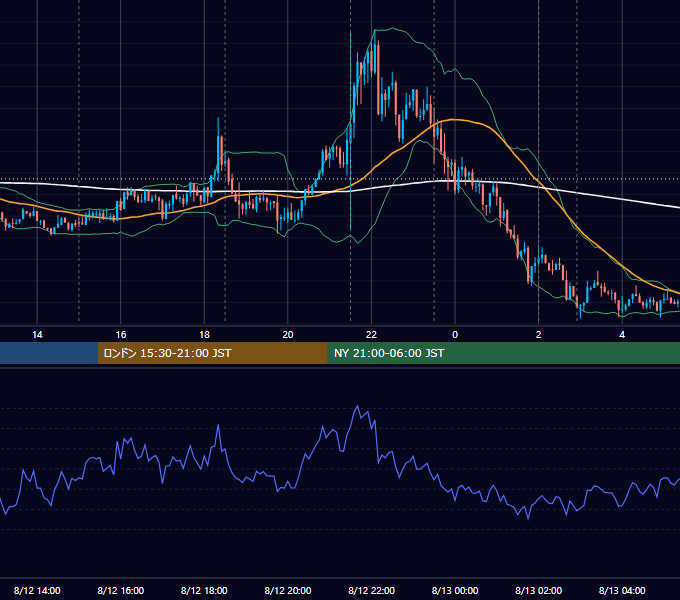
Task: Click the upper axis hour label 18
Action: pyautogui.click(x=204, y=335)
